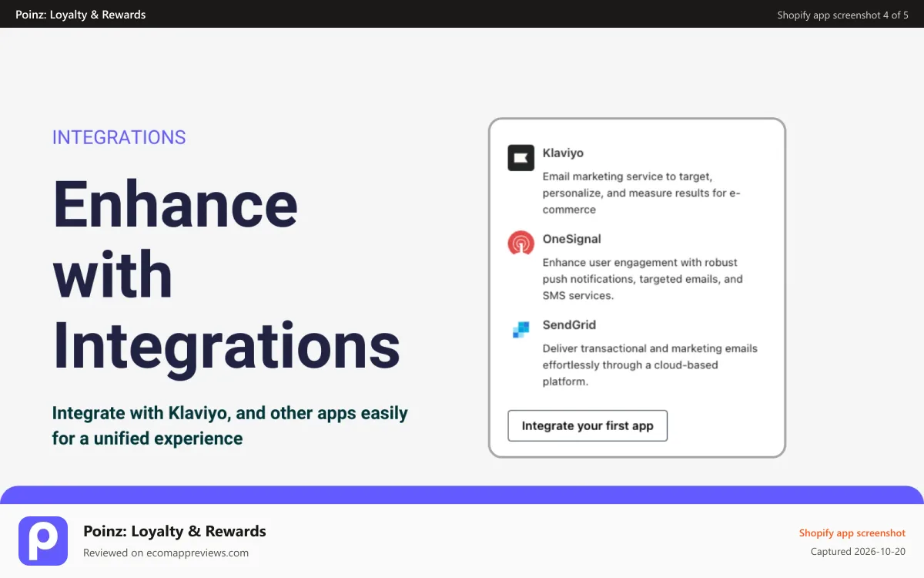Click the Poinz purple app icon
This screenshot has width=924, height=578.
pyautogui.click(x=43, y=541)
